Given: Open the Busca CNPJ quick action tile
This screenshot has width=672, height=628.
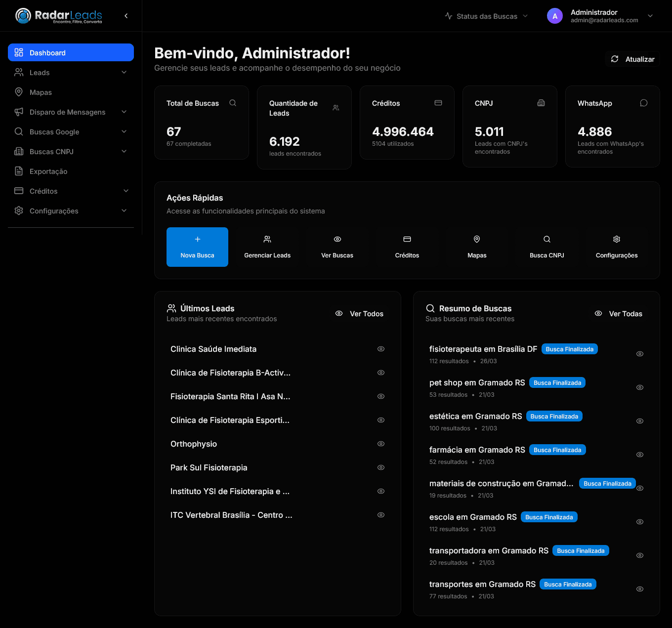Looking at the screenshot, I should (547, 247).
